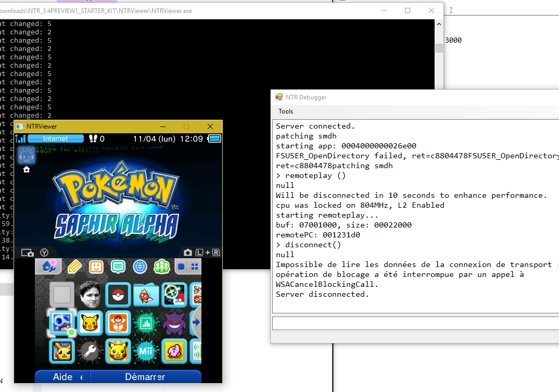Open the Magikarp folder on home menu
559x392 pixels.
click(146, 295)
